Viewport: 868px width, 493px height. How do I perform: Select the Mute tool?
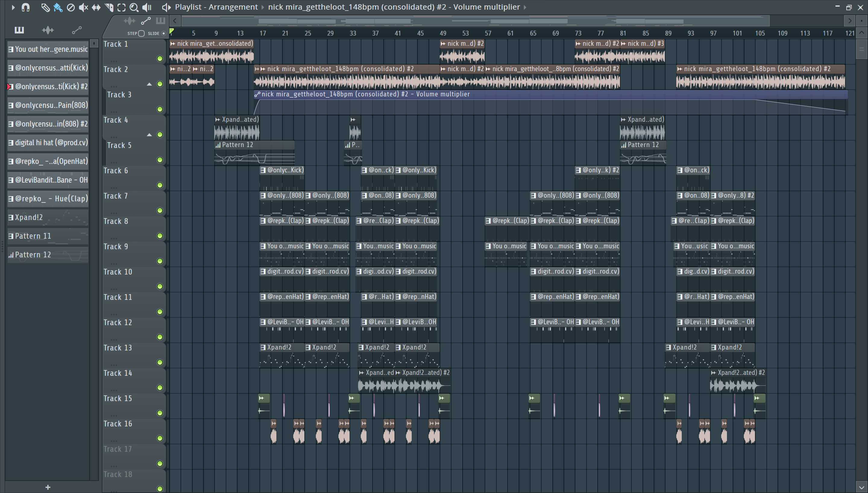pos(83,7)
